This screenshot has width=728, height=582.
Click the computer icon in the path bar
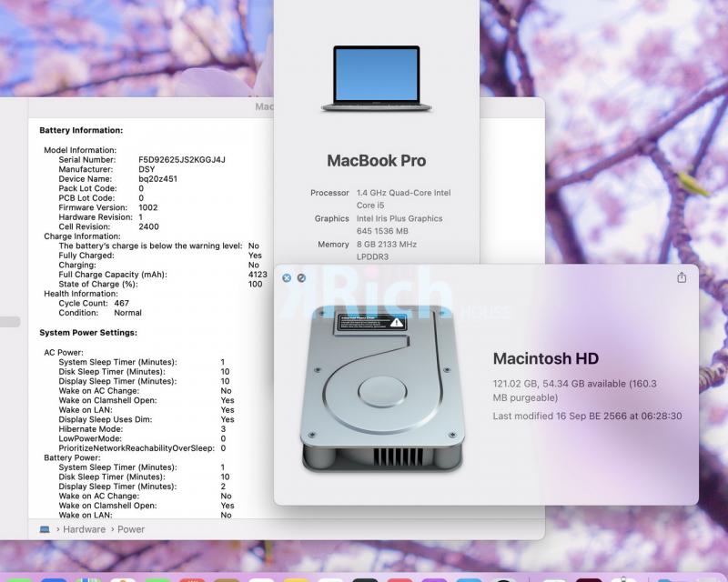coord(45,529)
